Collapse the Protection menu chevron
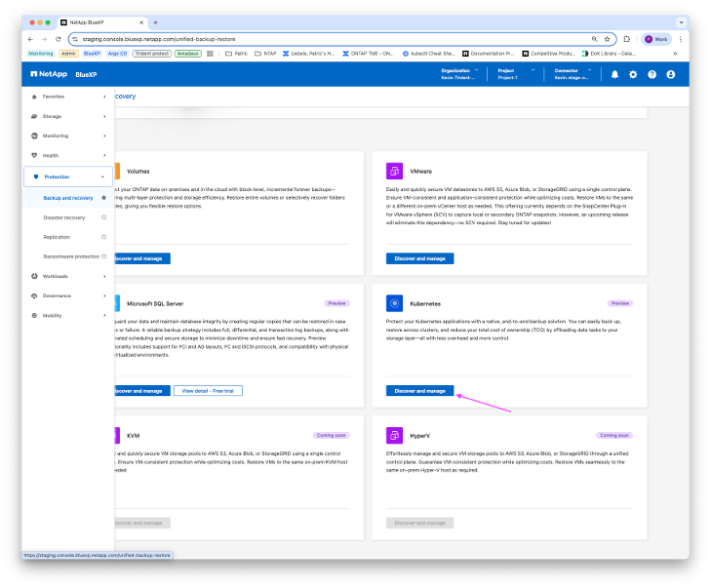The image size is (711, 588). 103,176
